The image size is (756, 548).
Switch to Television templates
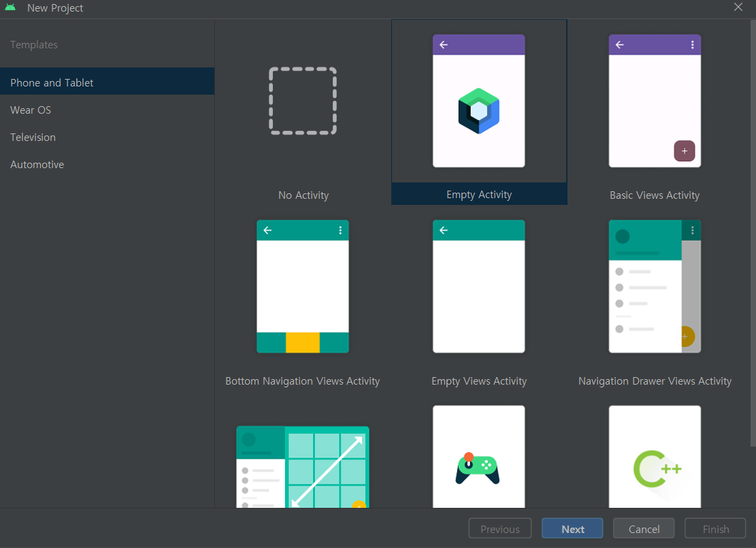(107, 137)
